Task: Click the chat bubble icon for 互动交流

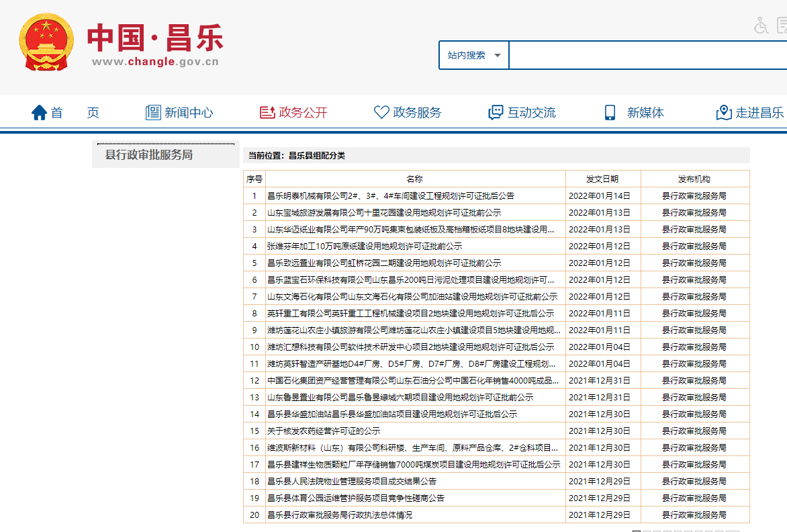Action: pyautogui.click(x=496, y=113)
